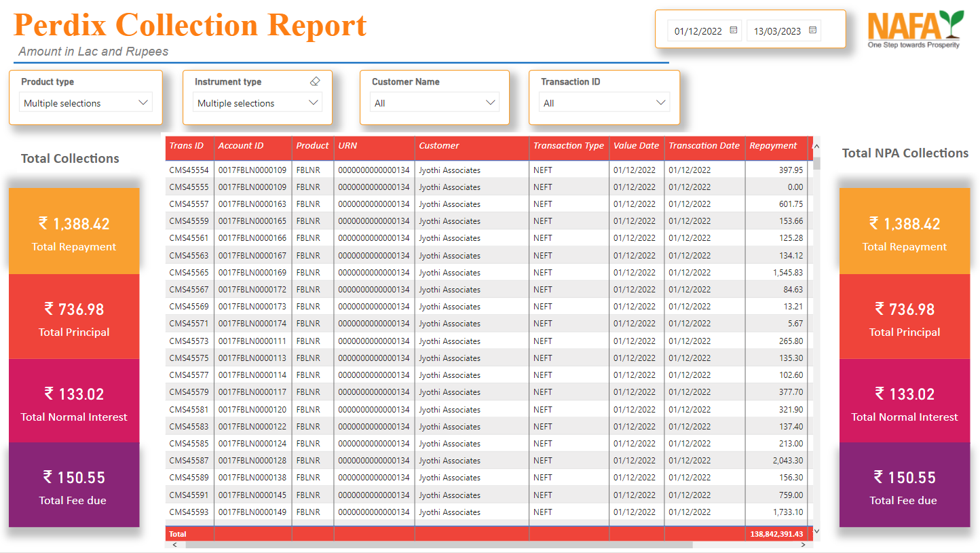Screen dimensions: 980x553
Task: Expand the Product type dropdown
Action: tap(143, 102)
